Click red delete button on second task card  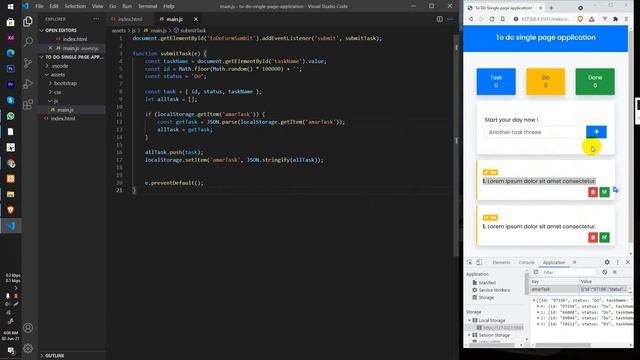(593, 237)
